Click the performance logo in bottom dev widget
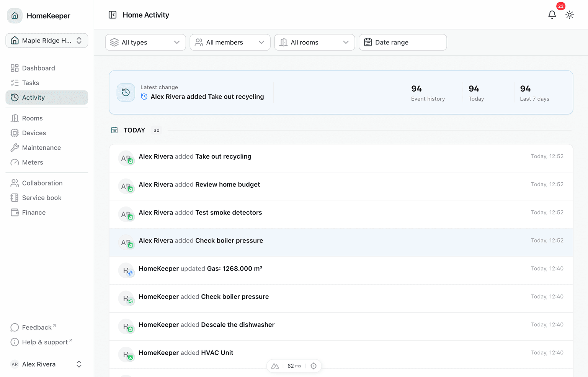 (x=275, y=366)
